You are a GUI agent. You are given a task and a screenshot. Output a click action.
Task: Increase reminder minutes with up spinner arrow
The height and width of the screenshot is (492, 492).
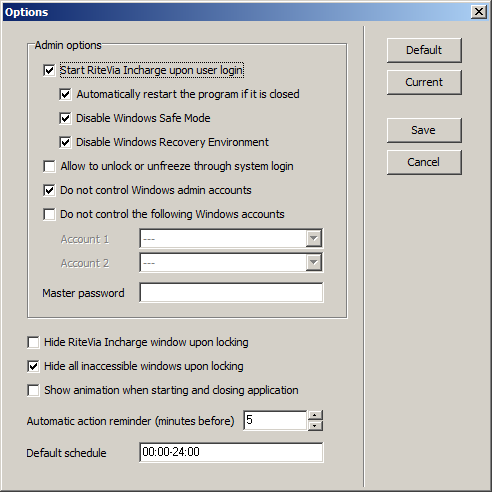[315, 416]
